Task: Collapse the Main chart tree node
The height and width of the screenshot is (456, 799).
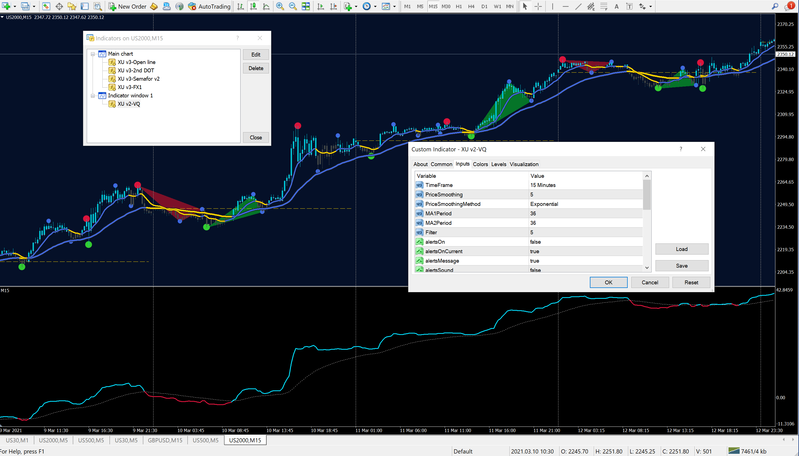Action: tap(93, 54)
